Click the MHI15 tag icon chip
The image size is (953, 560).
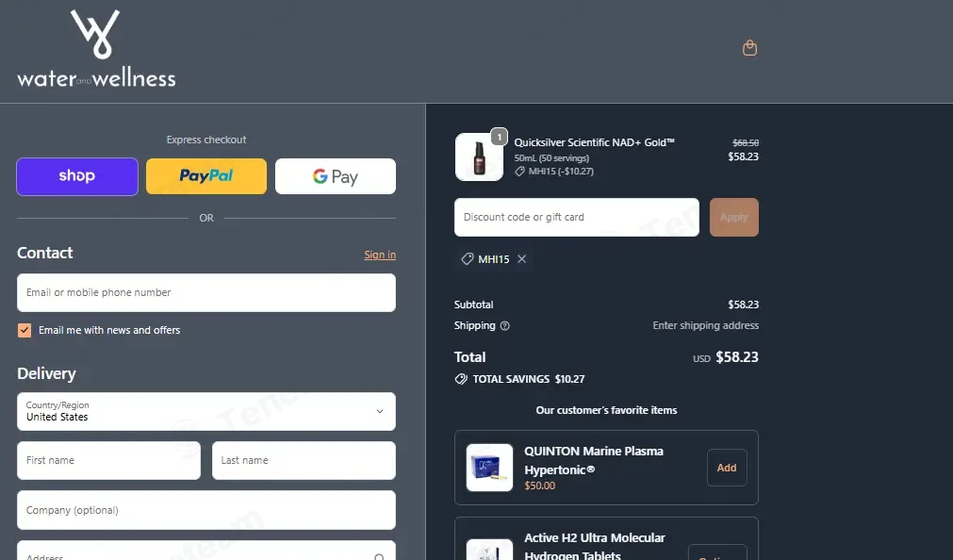click(x=467, y=259)
